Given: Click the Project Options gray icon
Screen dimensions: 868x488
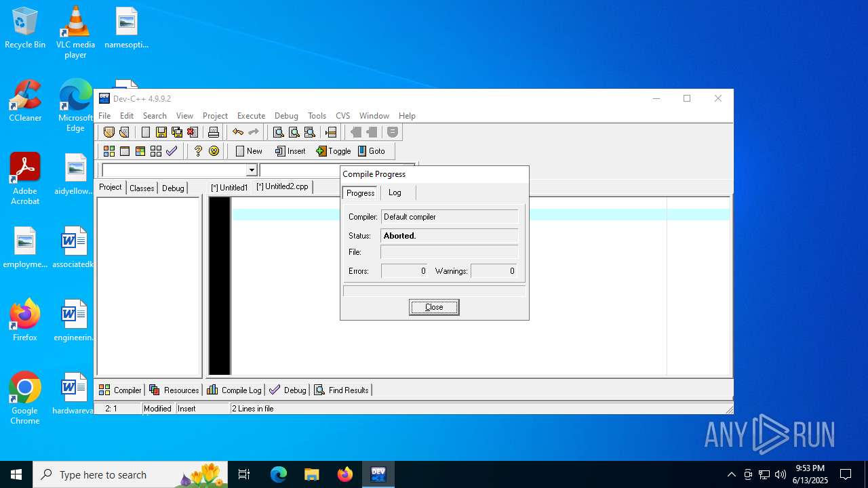Looking at the screenshot, I should (x=393, y=132).
